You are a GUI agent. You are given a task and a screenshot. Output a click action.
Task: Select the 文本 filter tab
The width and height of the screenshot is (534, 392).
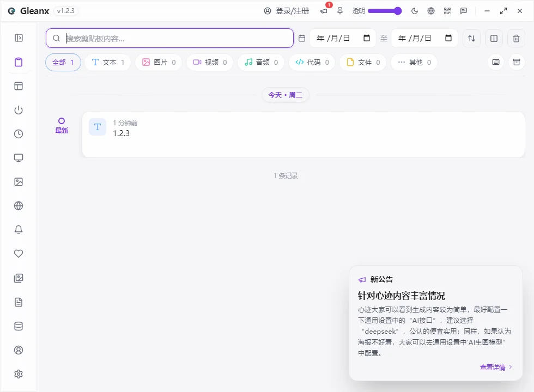(108, 62)
